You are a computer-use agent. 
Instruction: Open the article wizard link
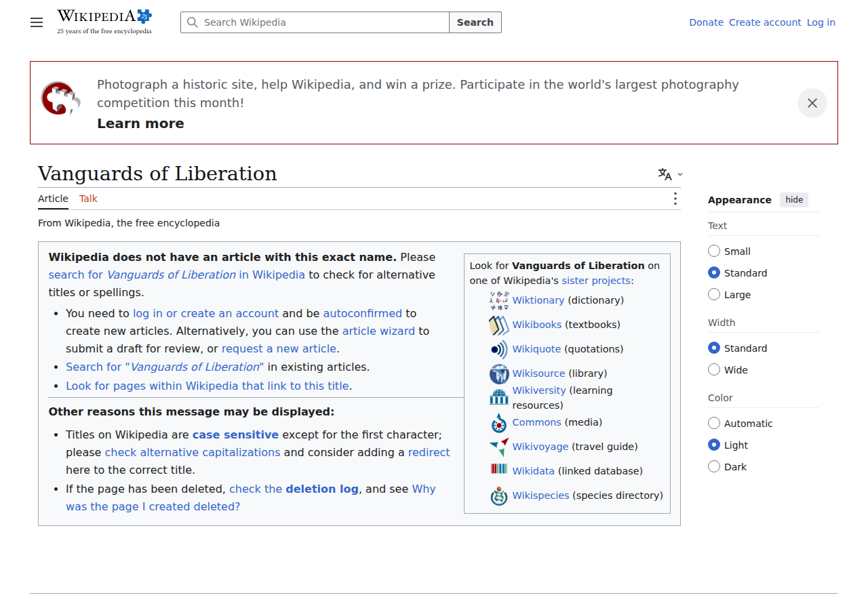pyautogui.click(x=378, y=331)
